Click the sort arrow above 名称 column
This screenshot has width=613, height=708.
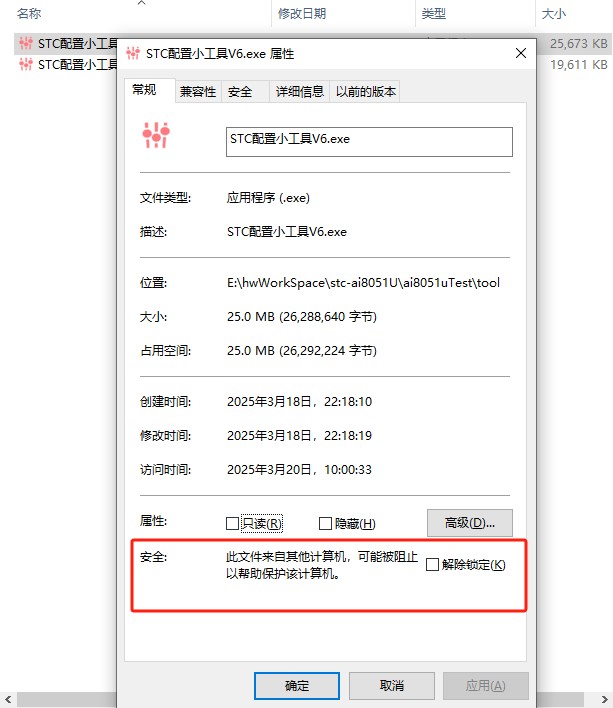(x=141, y=3)
